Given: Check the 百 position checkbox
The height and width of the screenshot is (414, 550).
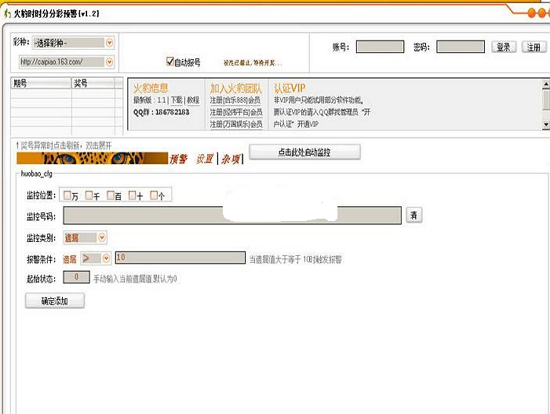Looking at the screenshot, I should [110, 195].
